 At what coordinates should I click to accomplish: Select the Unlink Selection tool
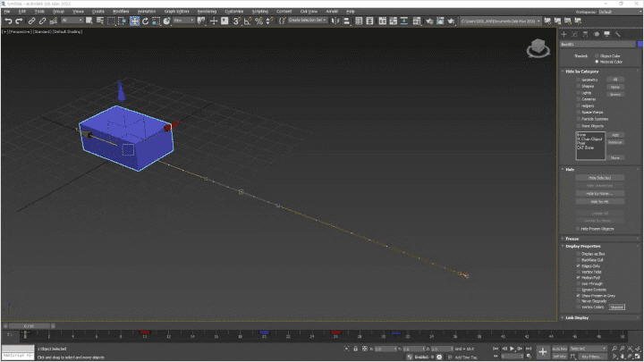click(x=42, y=21)
